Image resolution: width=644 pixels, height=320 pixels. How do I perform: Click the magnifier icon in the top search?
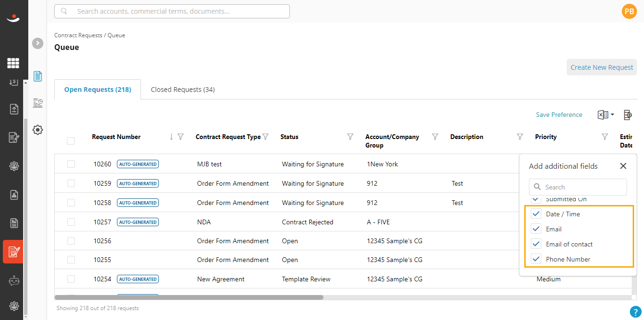point(64,11)
